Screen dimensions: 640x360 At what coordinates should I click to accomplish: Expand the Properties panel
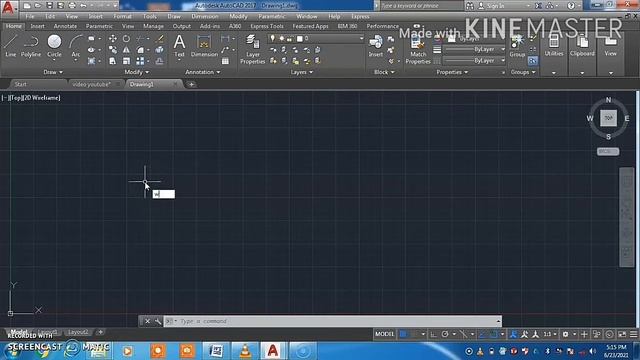(x=452, y=72)
